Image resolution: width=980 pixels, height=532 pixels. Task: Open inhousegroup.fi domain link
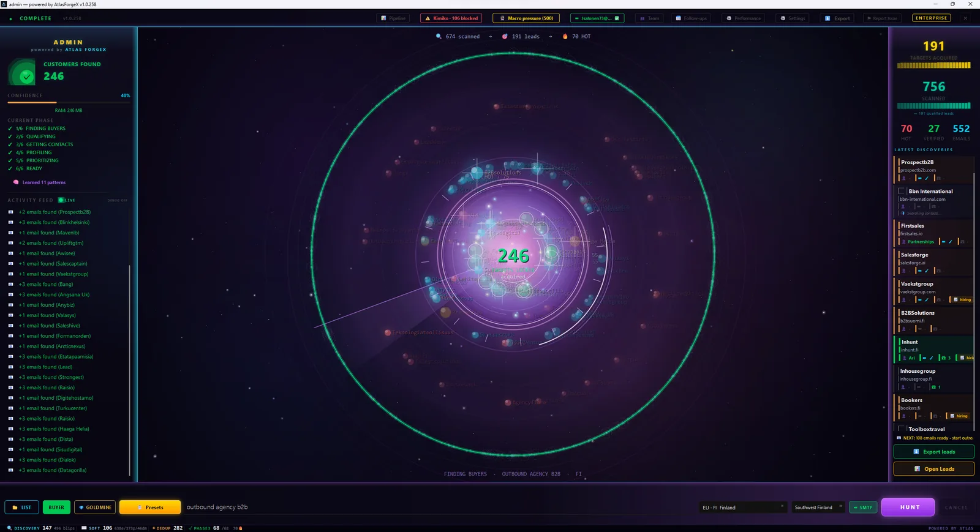(x=916, y=379)
